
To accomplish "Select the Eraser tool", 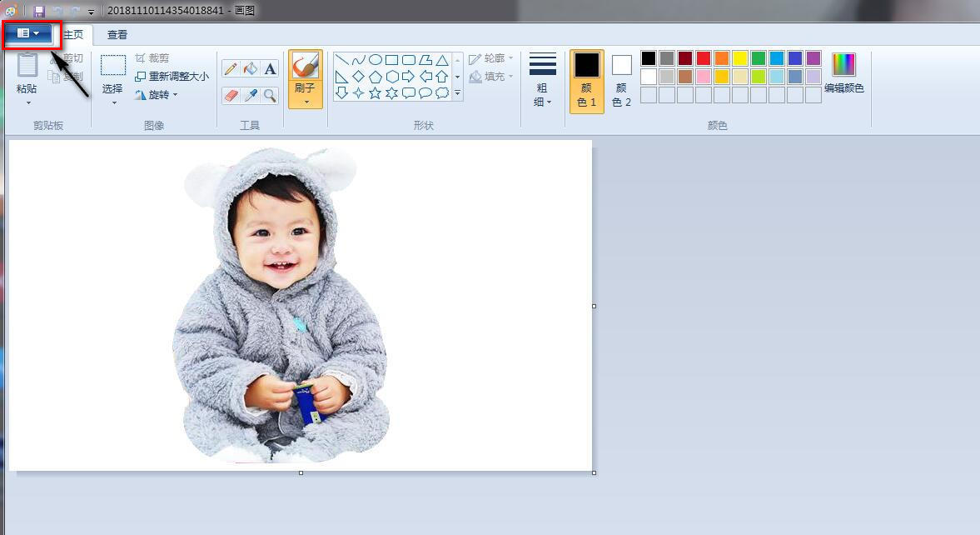I will coord(231,95).
